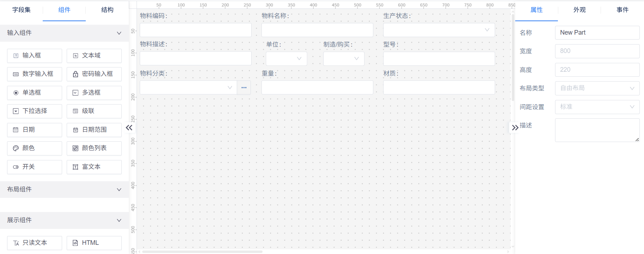Click the 重量 input field
The image size is (644, 254).
tap(317, 87)
